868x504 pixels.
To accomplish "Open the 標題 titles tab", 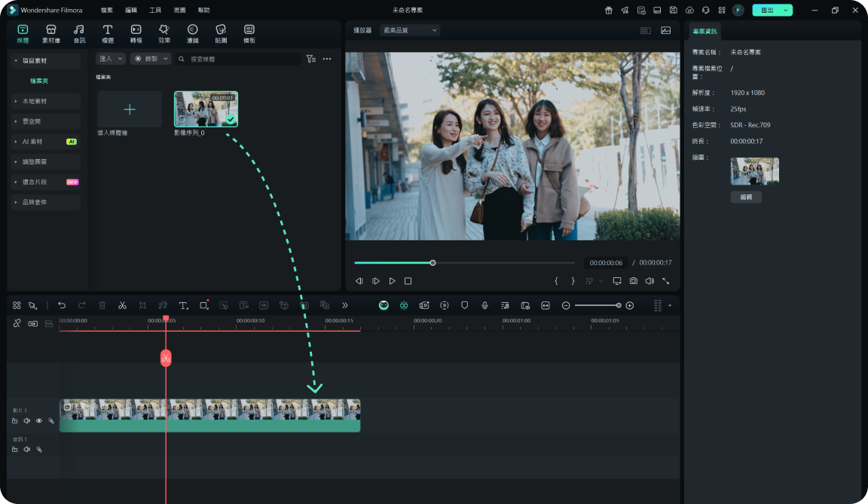I will click(108, 34).
